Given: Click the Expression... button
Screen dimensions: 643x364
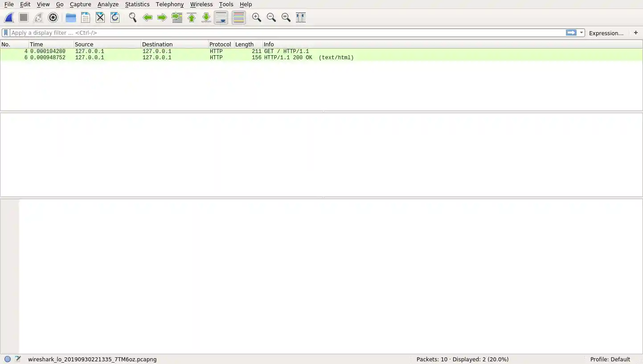Looking at the screenshot, I should click(x=606, y=33).
